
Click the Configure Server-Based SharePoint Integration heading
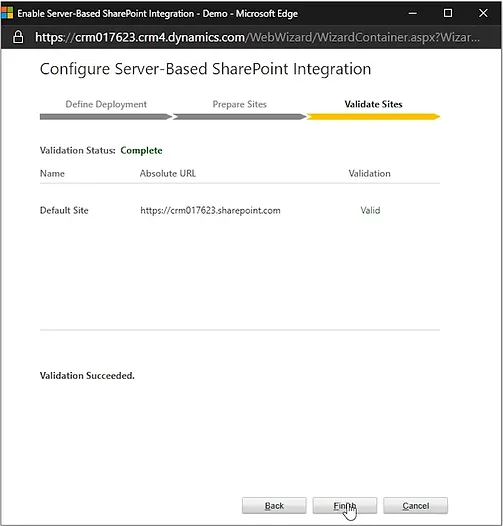tap(205, 69)
